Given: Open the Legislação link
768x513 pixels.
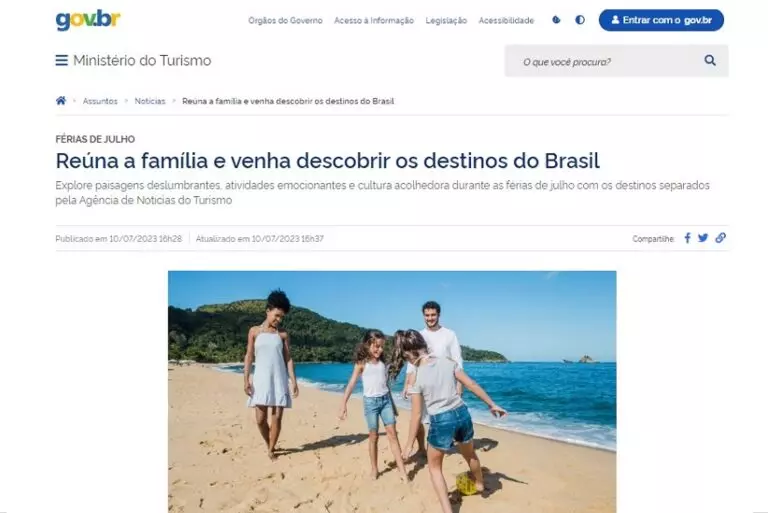Looking at the screenshot, I should [x=446, y=21].
